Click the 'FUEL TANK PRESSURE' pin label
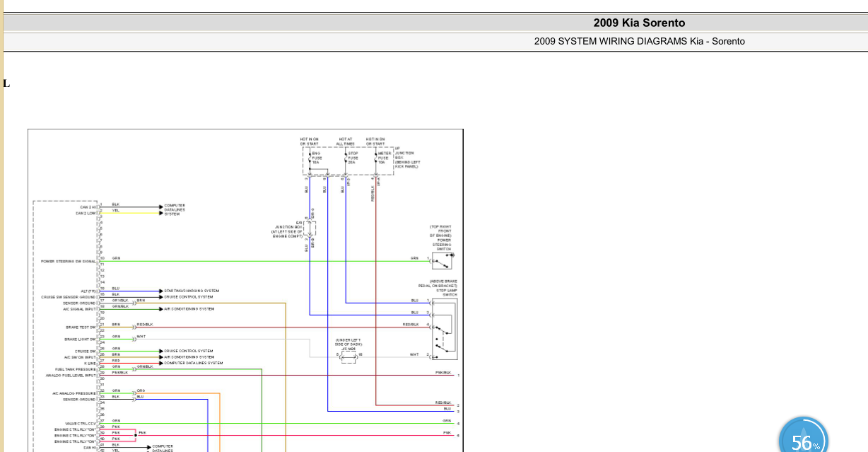Image resolution: width=868 pixels, height=452 pixels. coord(76,369)
